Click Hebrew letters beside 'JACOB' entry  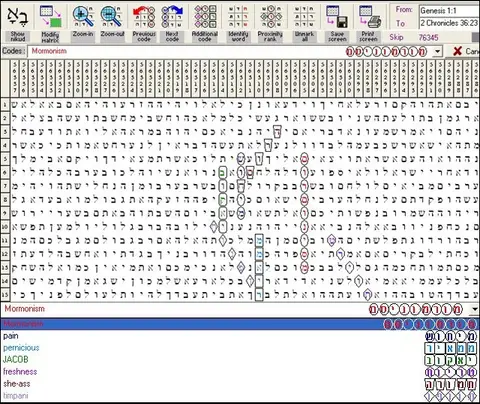click(x=451, y=360)
